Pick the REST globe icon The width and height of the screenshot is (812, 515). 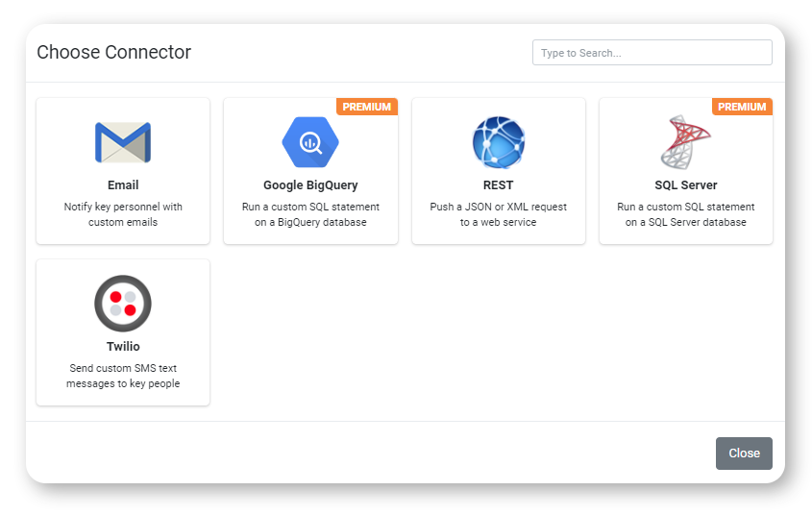[498, 142]
